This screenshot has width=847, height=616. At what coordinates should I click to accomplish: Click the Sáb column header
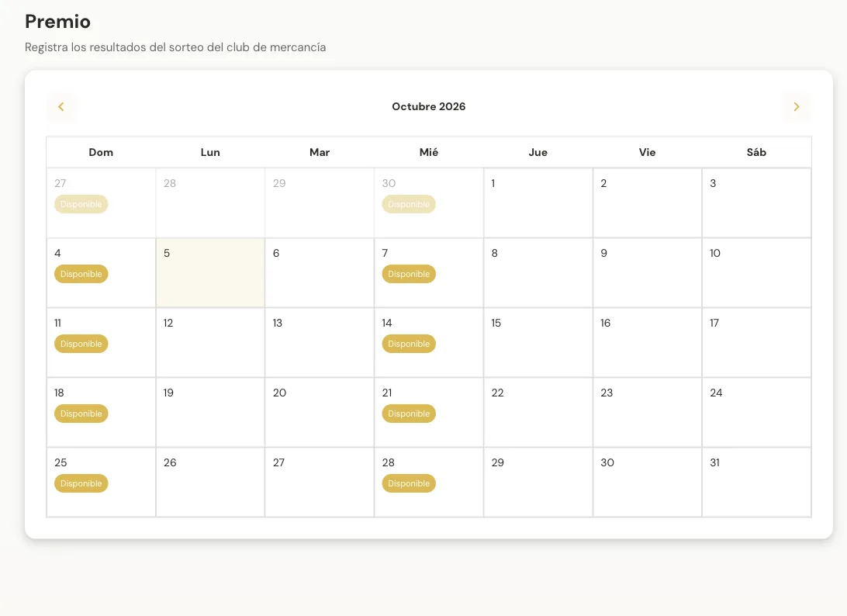pos(756,152)
